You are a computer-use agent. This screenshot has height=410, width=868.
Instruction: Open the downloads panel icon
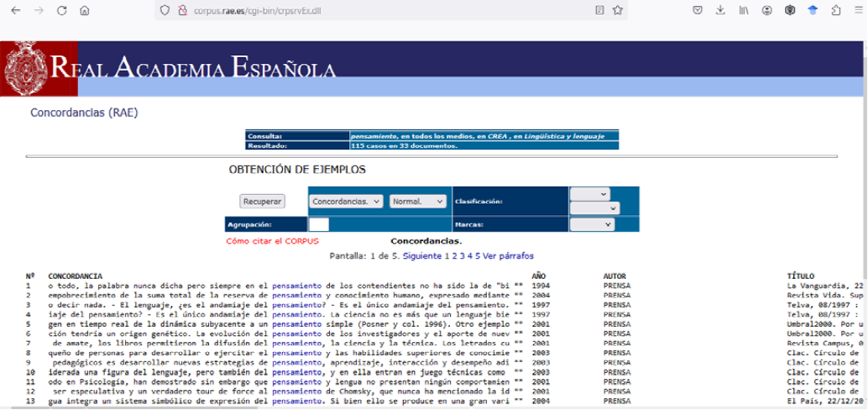(720, 10)
